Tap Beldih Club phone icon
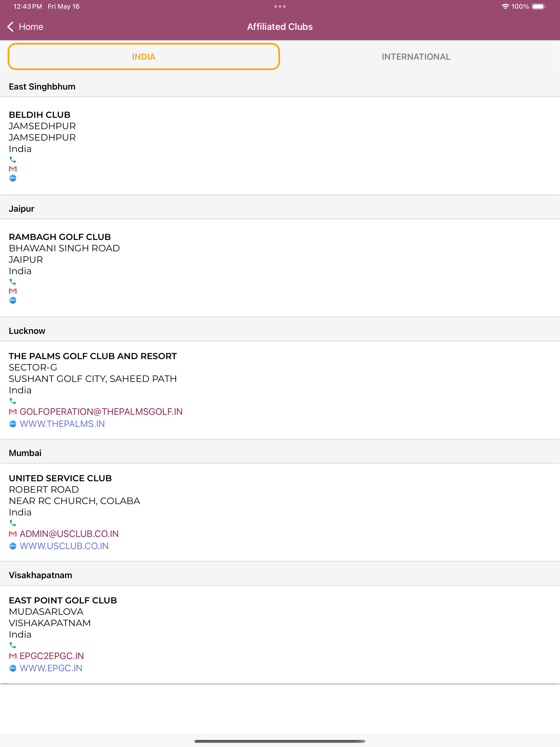Screen dimensions: 560x747 13,159
